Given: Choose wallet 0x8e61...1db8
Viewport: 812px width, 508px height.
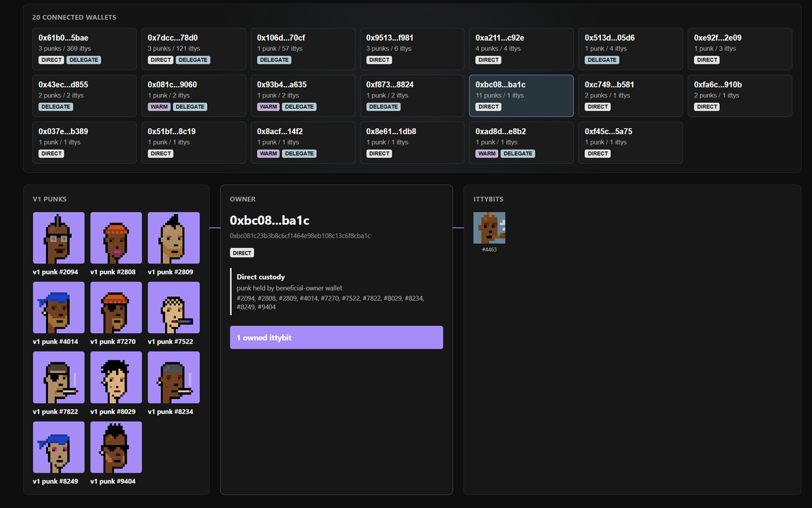Looking at the screenshot, I should tap(412, 142).
